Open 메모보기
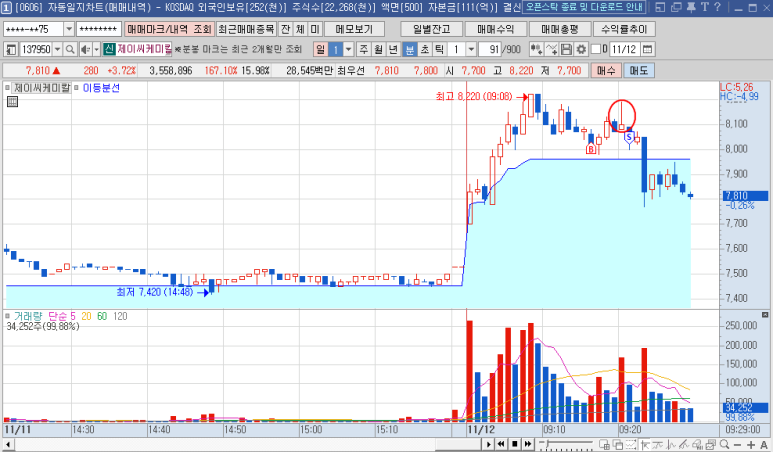 [x=354, y=30]
